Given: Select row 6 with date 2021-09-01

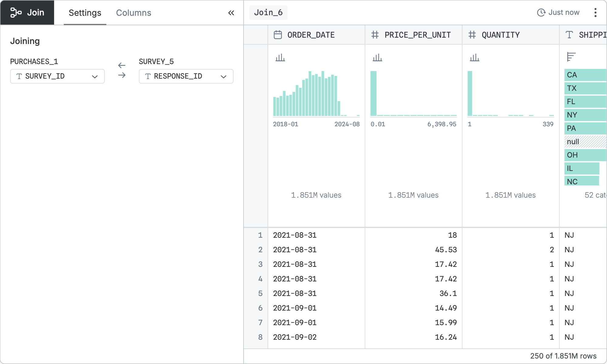Looking at the screenshot, I should tap(295, 308).
